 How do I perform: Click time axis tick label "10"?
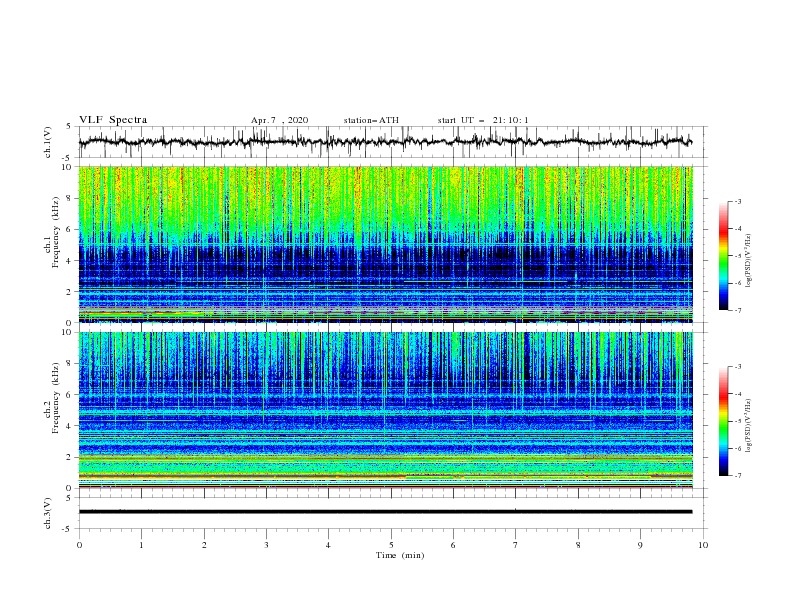pos(703,545)
